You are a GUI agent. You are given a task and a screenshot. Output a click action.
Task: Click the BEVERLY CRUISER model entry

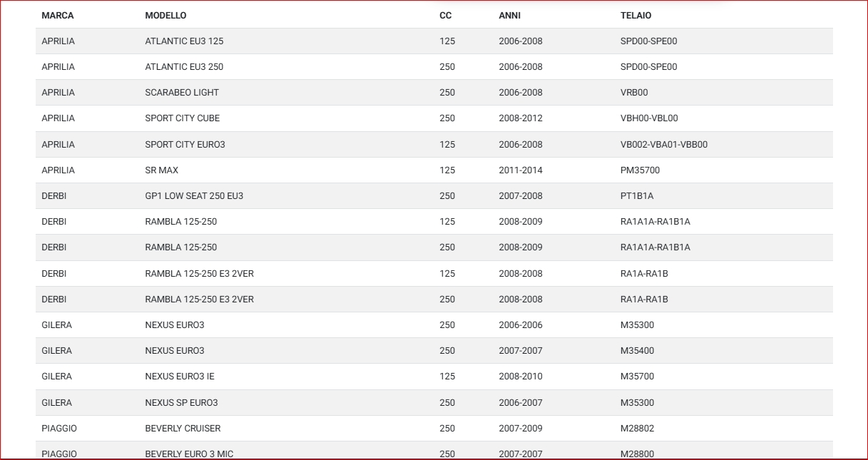point(183,429)
